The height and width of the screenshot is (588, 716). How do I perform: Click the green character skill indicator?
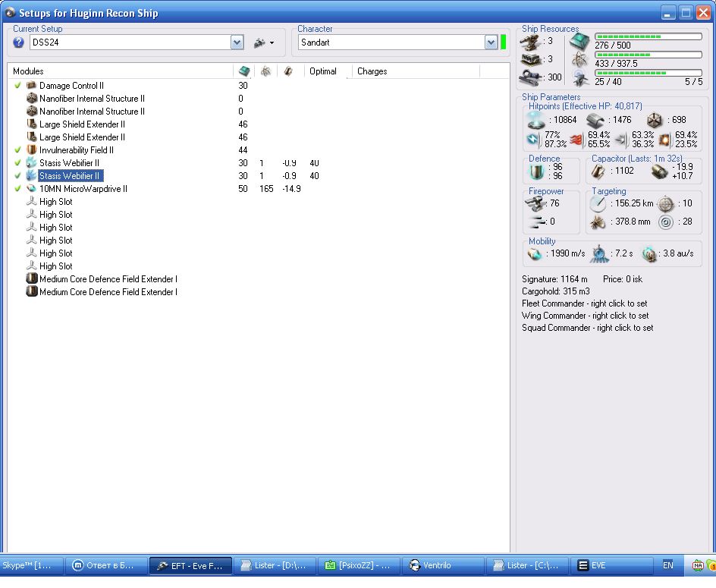pyautogui.click(x=503, y=43)
